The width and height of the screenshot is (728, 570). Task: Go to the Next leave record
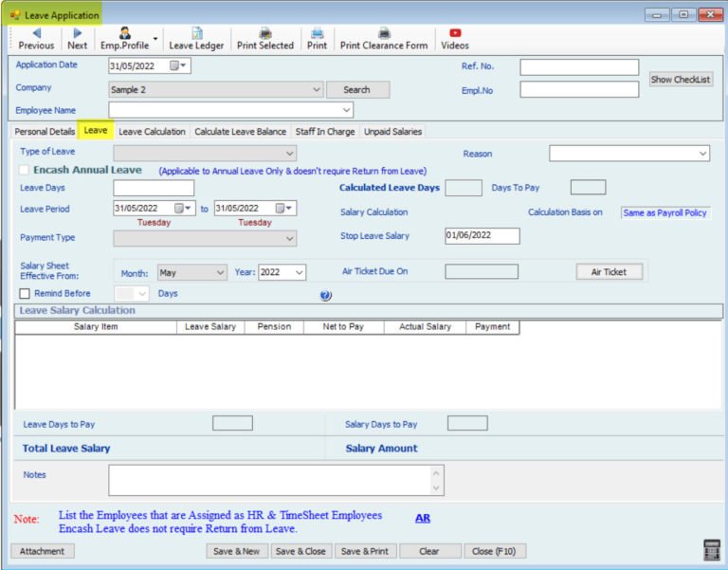click(x=77, y=38)
